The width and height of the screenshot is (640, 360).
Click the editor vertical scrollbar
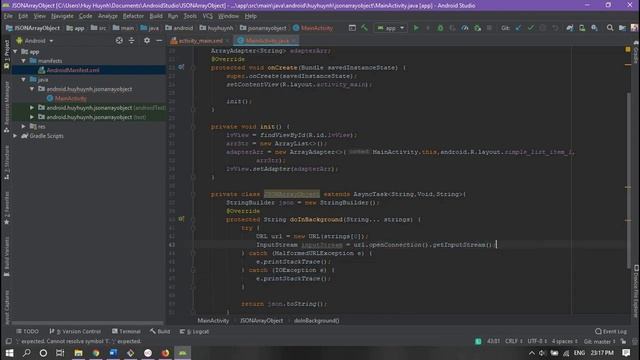[x=629, y=180]
